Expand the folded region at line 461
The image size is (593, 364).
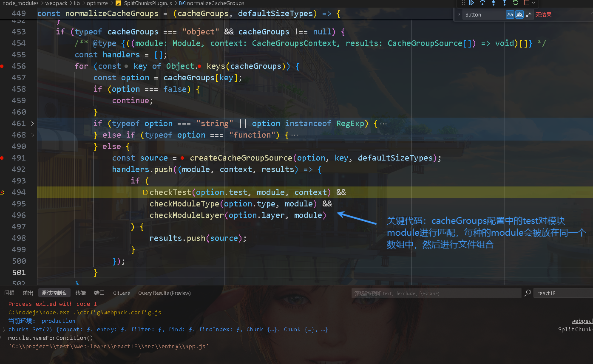32,124
